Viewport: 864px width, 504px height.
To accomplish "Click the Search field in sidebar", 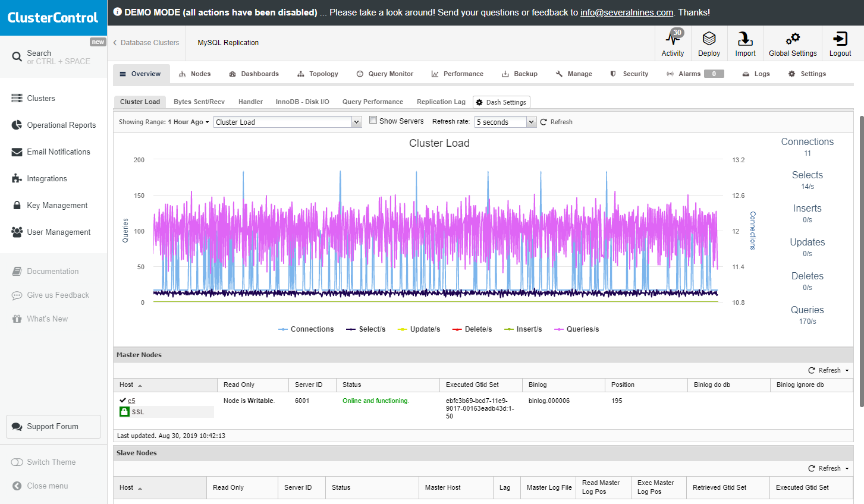I will [54, 57].
